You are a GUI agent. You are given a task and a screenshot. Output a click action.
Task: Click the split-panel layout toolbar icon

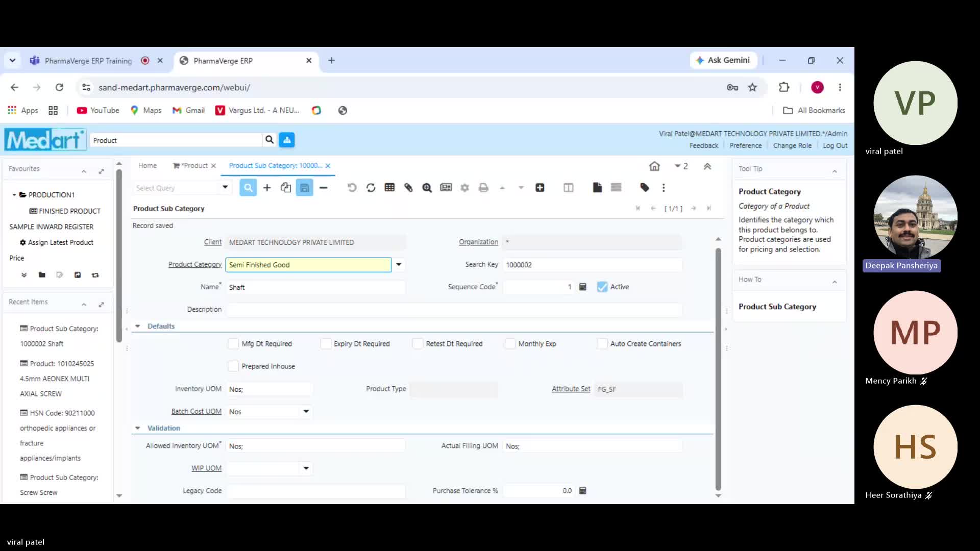pos(569,188)
